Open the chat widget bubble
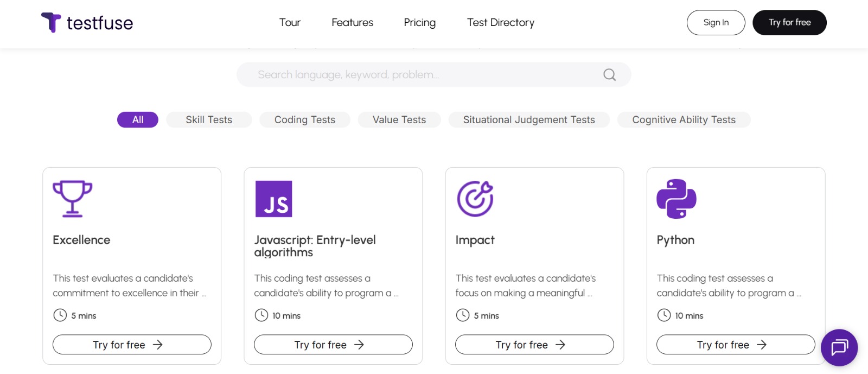 click(839, 347)
